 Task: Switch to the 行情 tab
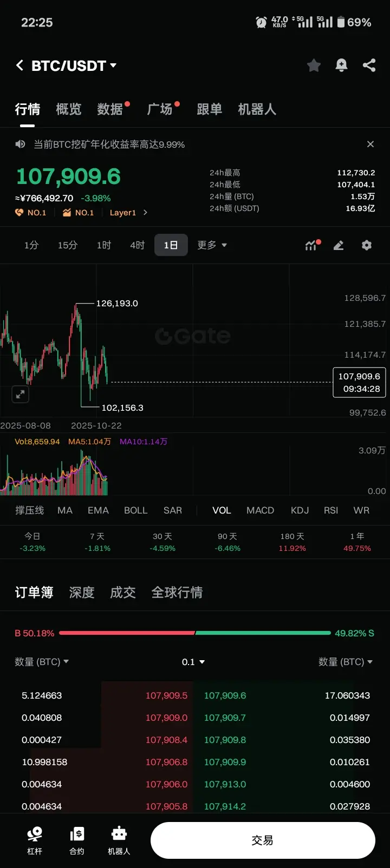coord(28,109)
